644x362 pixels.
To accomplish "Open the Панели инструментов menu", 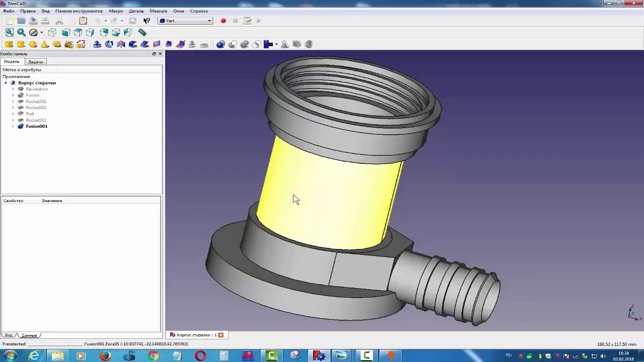I will tap(79, 11).
